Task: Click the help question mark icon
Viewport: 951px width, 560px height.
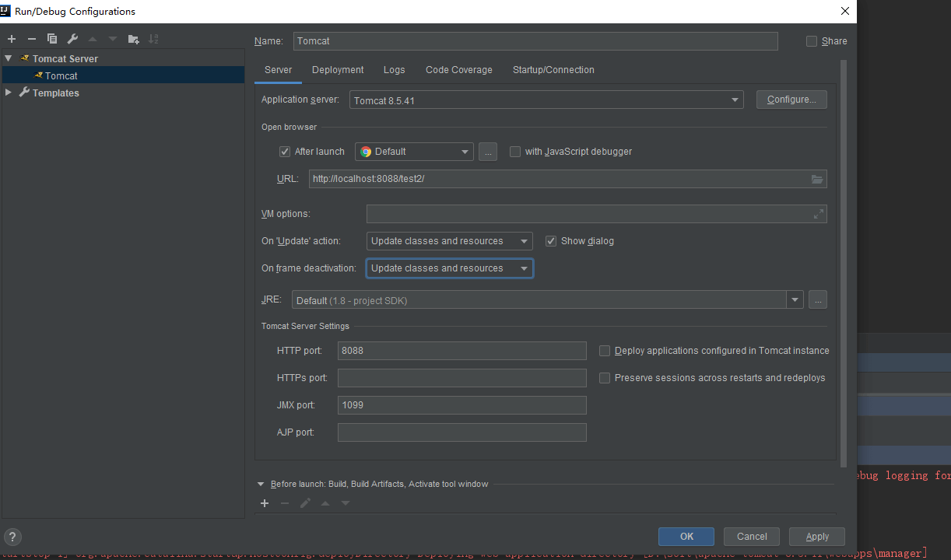Action: (x=12, y=536)
